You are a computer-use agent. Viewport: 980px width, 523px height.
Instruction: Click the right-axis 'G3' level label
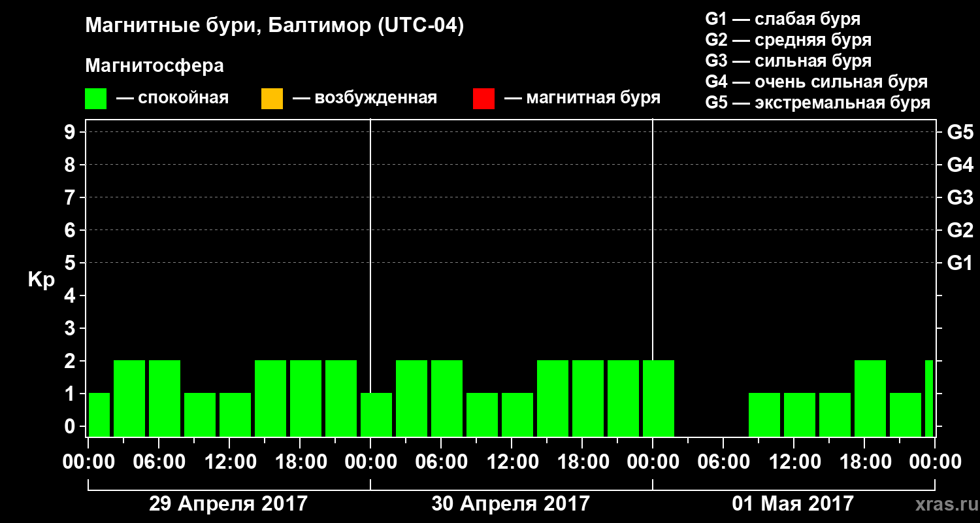960,197
